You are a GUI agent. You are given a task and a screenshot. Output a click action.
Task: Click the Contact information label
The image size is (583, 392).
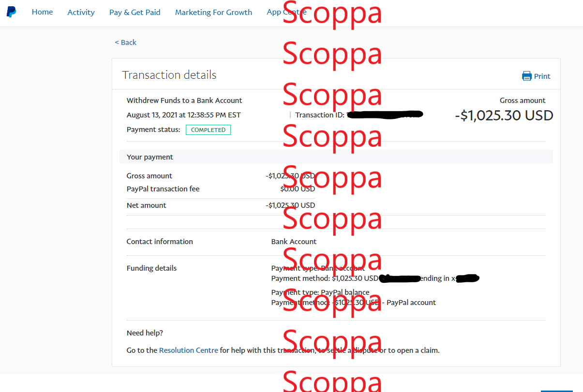[160, 242]
